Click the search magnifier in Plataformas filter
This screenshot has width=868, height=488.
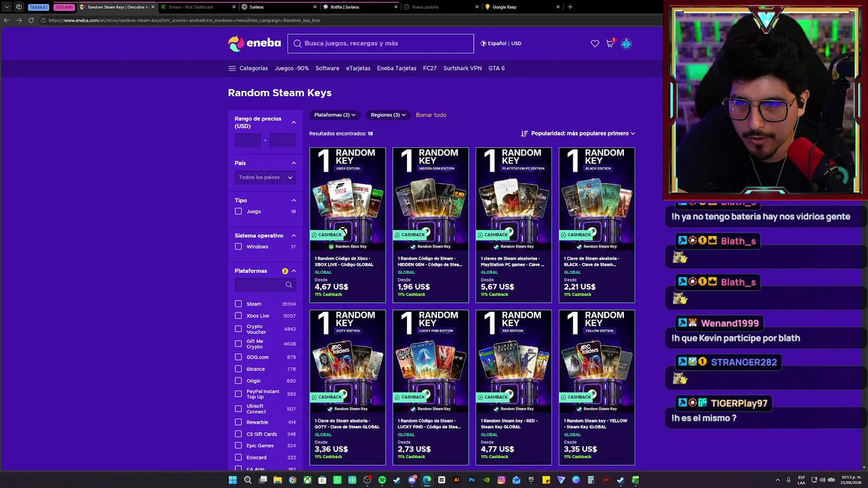point(289,285)
